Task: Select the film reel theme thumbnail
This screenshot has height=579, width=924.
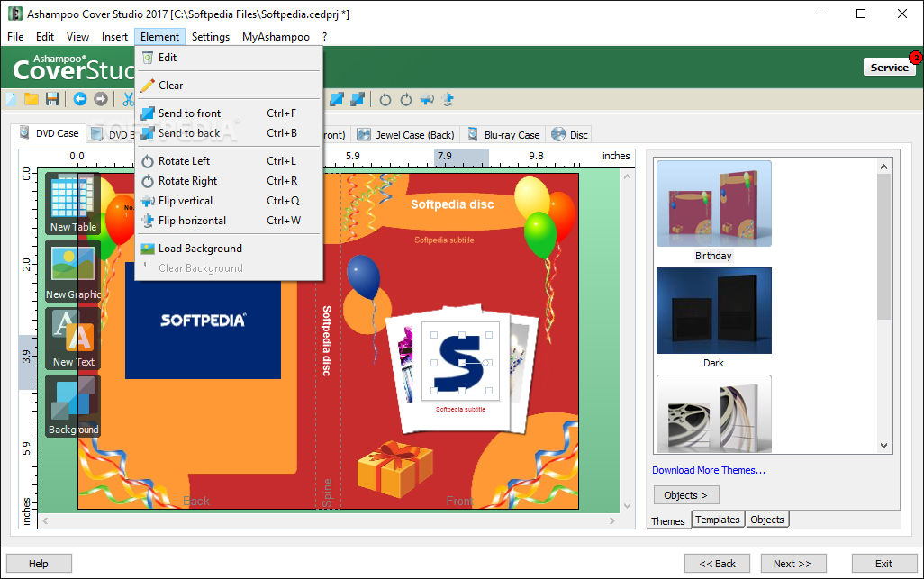Action: (x=713, y=414)
